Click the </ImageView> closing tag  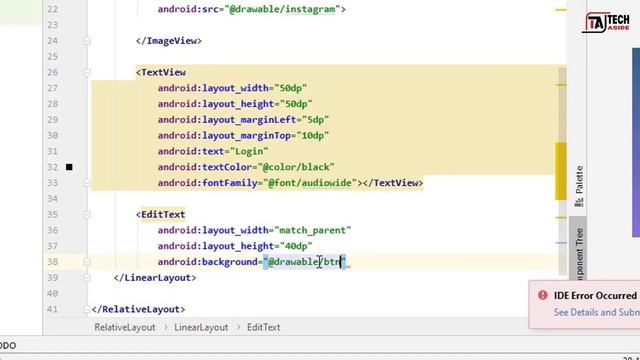coord(169,41)
